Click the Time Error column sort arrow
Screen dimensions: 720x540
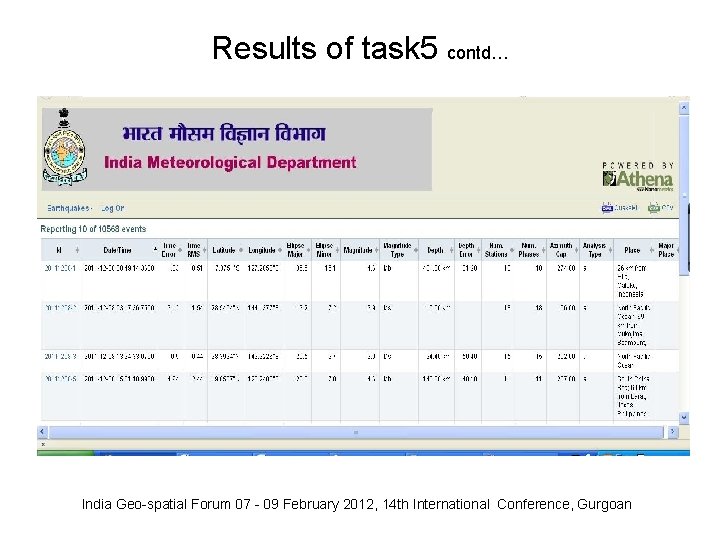click(x=180, y=250)
